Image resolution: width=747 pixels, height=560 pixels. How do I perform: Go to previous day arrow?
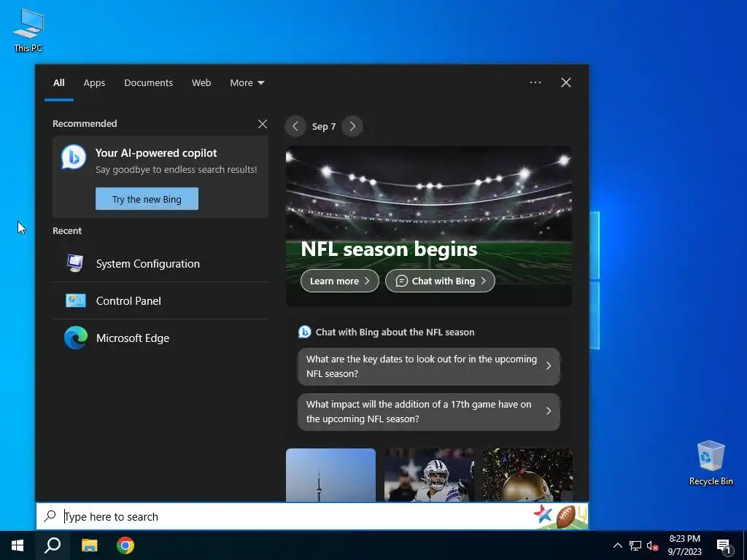(x=295, y=126)
